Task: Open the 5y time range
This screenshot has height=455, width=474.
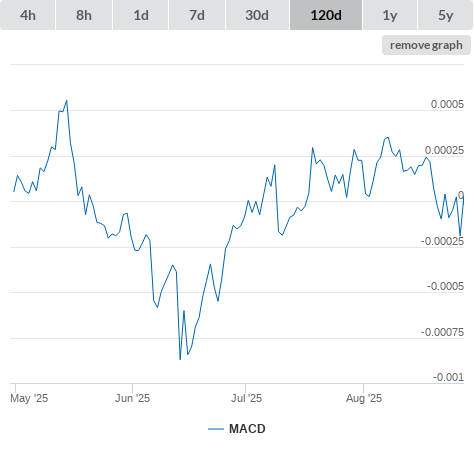Action: pos(445,15)
